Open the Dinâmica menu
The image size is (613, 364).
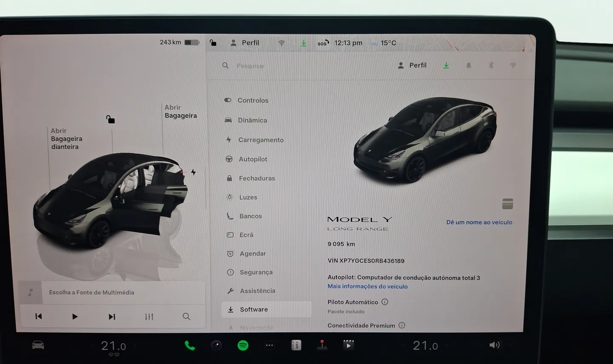(246, 120)
